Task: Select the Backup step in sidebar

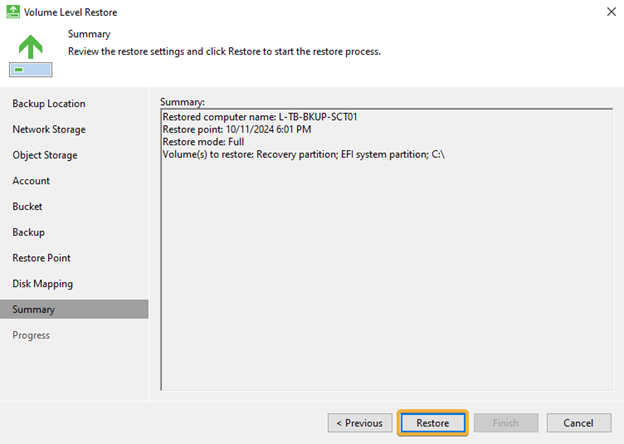Action: [29, 232]
